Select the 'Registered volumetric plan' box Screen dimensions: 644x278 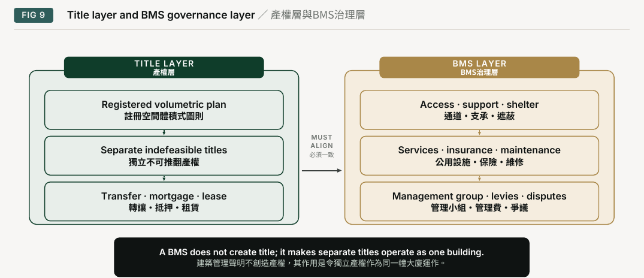click(x=164, y=110)
